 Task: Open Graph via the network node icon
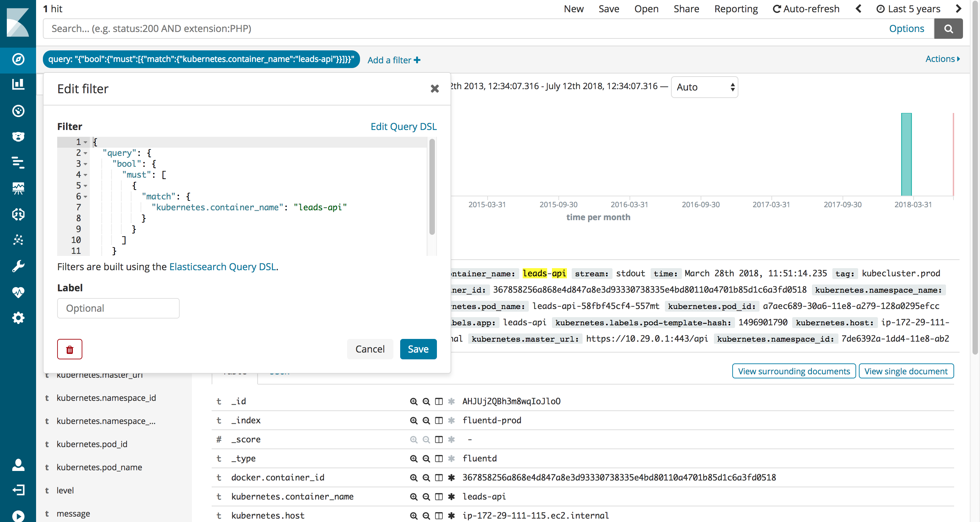[18, 240]
